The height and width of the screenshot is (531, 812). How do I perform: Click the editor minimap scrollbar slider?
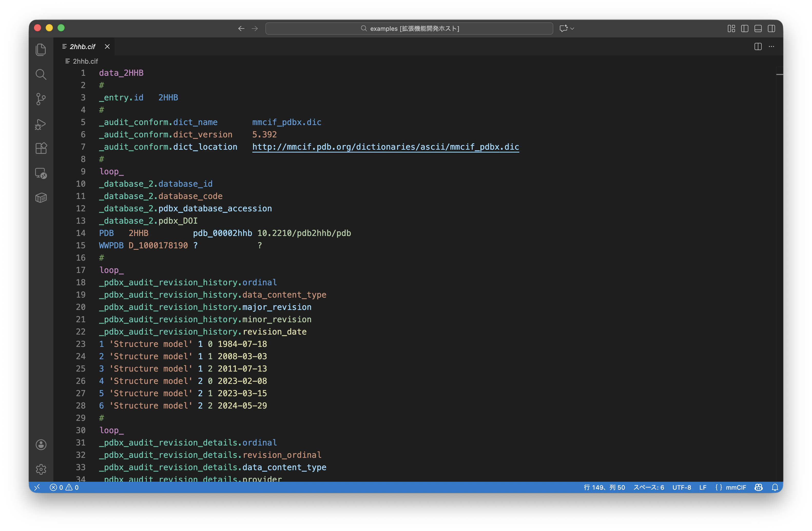779,74
